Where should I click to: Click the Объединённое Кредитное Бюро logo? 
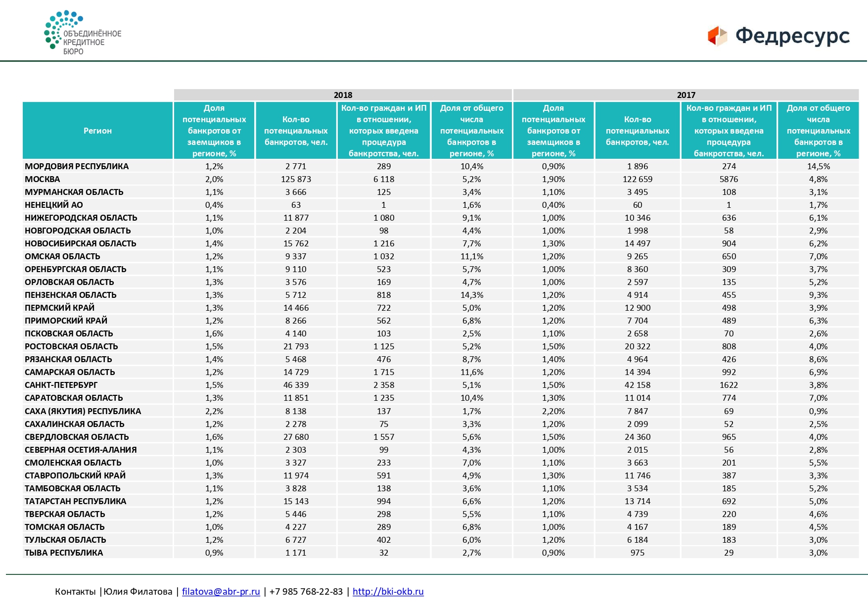click(83, 33)
